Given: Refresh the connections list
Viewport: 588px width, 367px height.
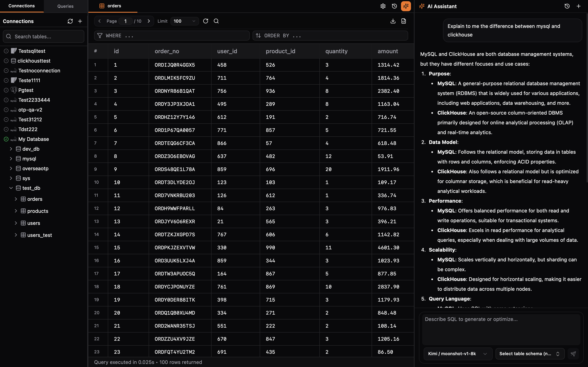Looking at the screenshot, I should [70, 21].
